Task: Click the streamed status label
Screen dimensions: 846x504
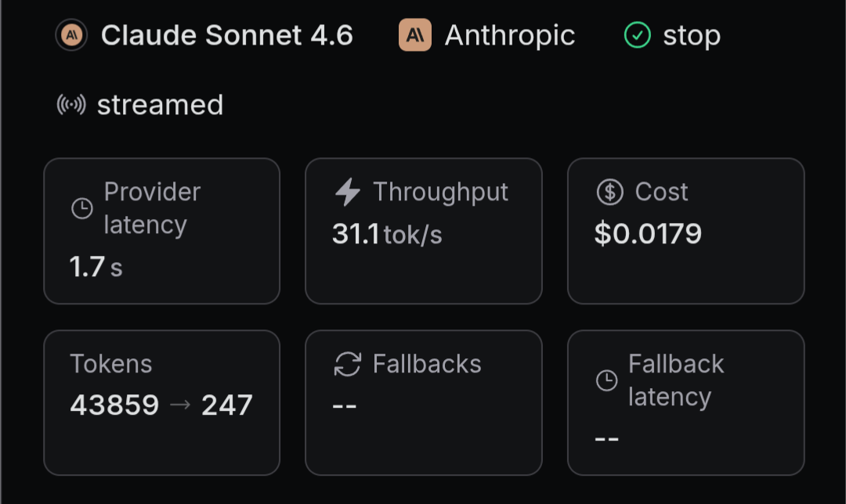Action: (x=160, y=105)
